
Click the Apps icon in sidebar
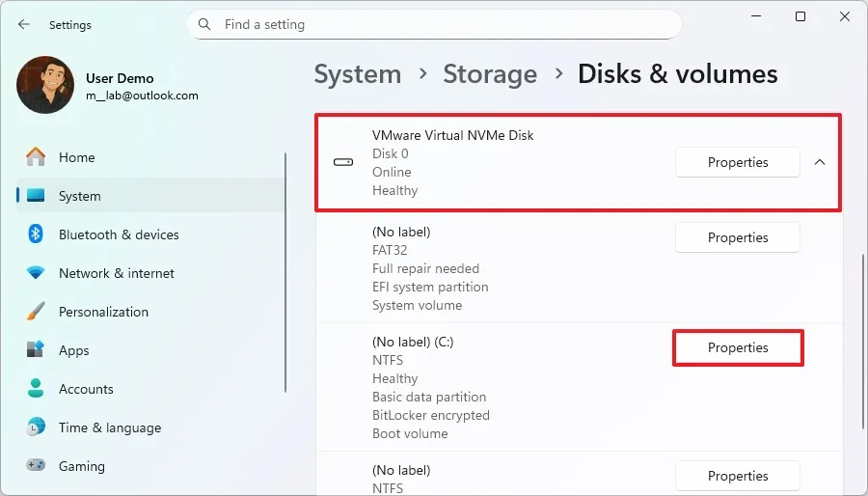click(x=36, y=350)
